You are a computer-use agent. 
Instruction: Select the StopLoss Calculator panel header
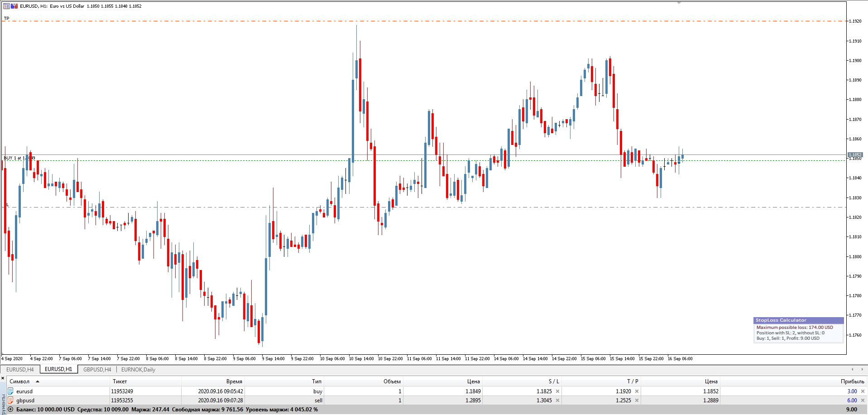point(798,320)
